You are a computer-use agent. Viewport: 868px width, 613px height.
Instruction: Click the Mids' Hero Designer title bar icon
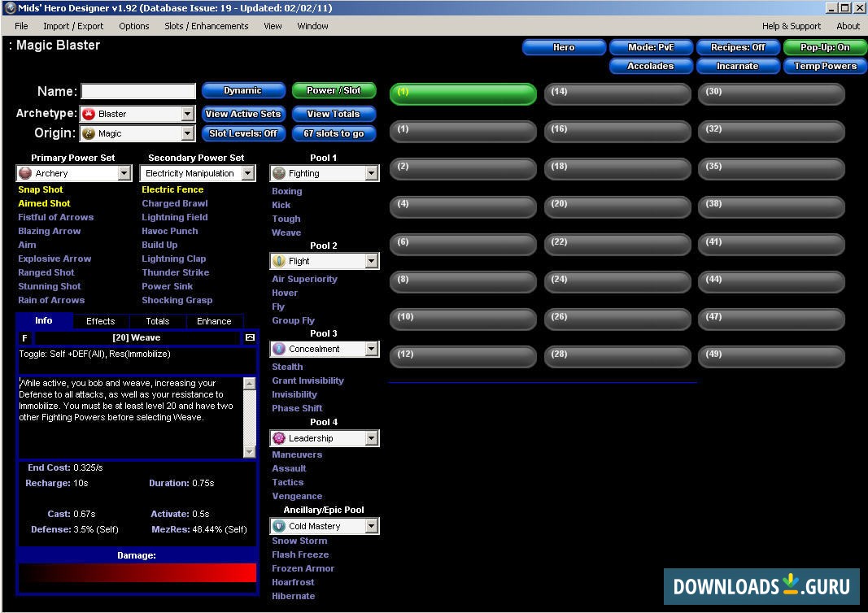click(x=10, y=8)
